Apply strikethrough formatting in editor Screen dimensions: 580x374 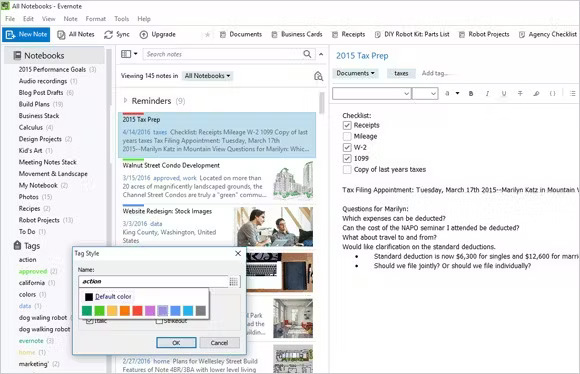point(520,94)
